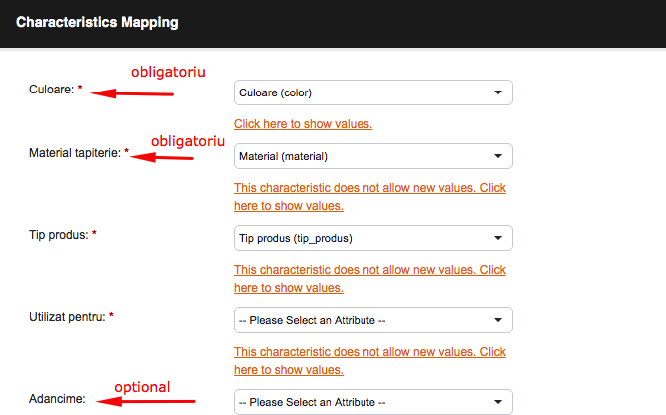Open the Utilizat pentru attribute dropdown
Screen dimensions: 666x415
(x=373, y=320)
